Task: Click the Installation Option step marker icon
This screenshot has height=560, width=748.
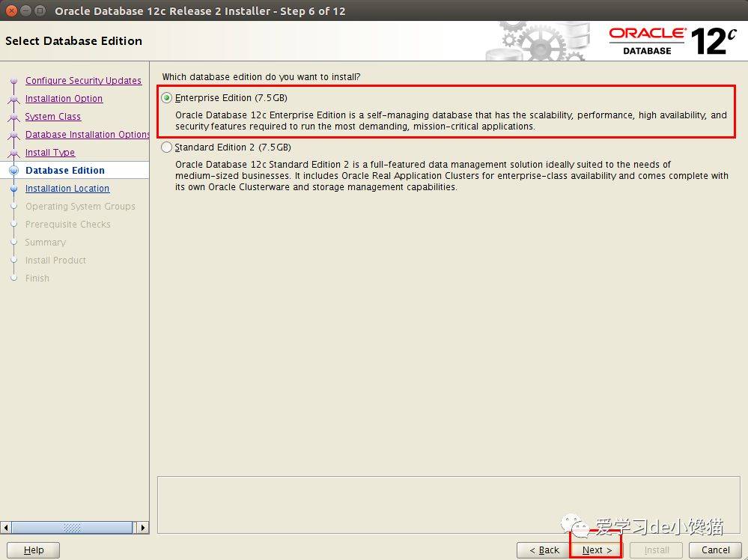Action: point(13,100)
